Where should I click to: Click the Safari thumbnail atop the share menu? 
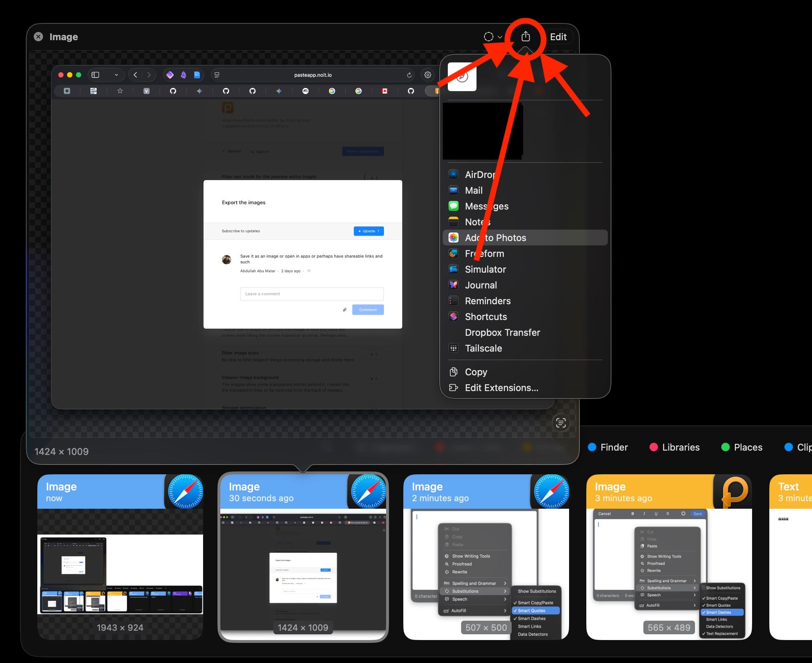[462, 77]
